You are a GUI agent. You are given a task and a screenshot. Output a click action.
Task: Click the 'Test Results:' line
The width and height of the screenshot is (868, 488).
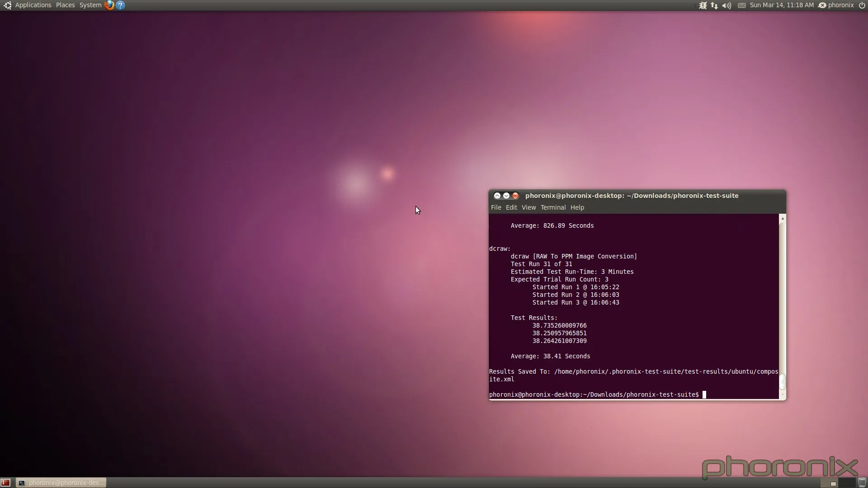[x=534, y=318]
